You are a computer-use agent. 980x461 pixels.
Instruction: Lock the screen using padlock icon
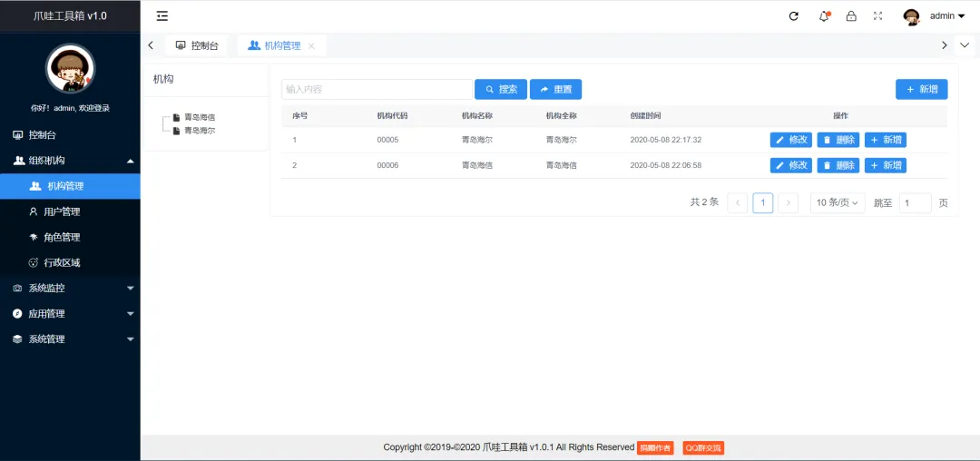[851, 15]
